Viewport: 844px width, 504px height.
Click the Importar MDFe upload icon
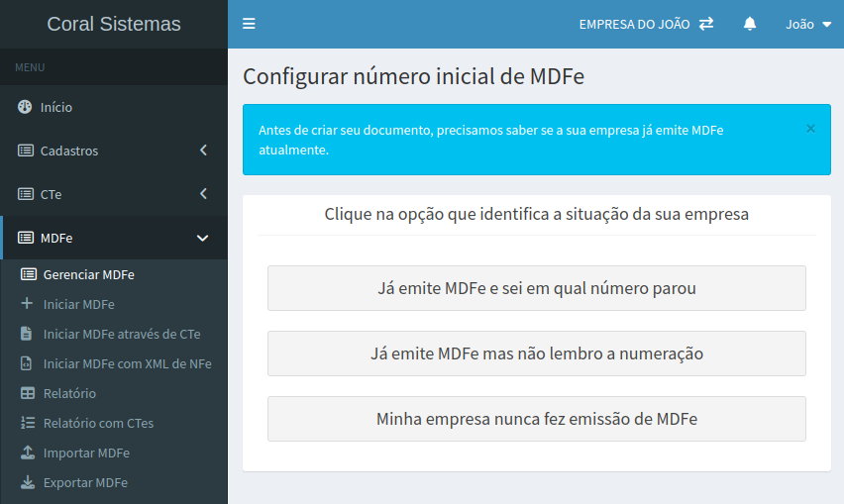pos(27,453)
